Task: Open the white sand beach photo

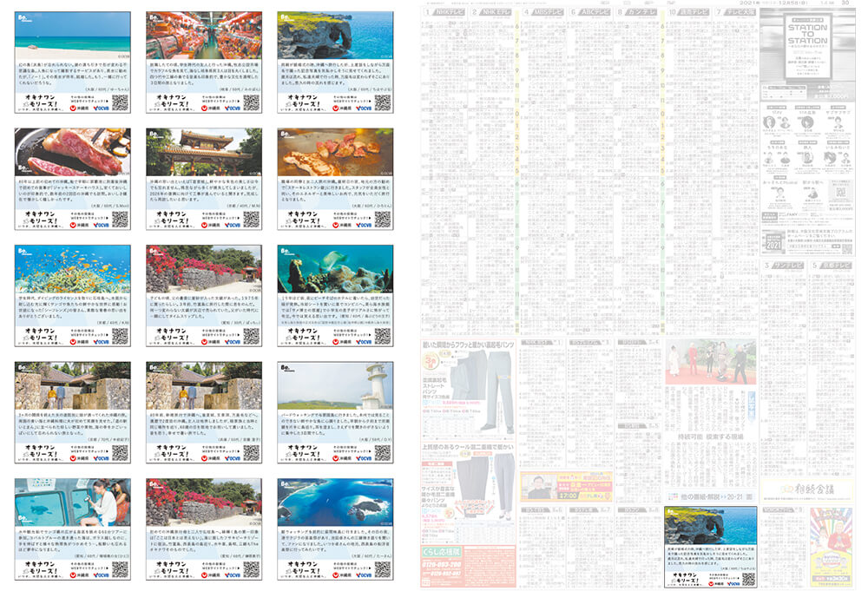Action: [73, 34]
